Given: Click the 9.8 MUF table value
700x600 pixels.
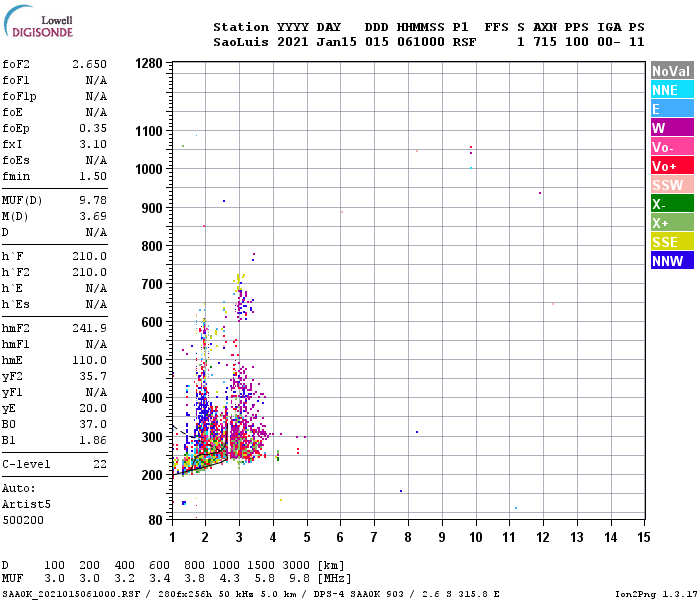Looking at the screenshot, I should 300,579.
